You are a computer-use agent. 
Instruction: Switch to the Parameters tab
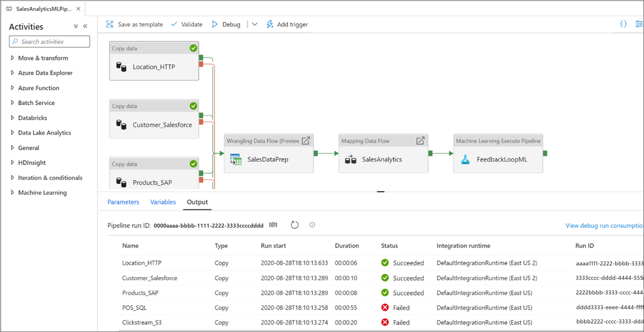coord(123,202)
